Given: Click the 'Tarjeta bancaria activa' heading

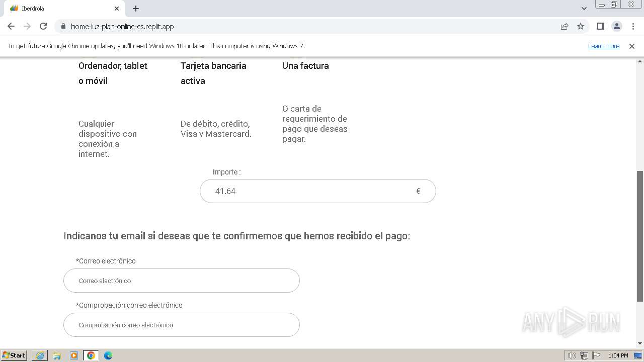Looking at the screenshot, I should point(213,73).
